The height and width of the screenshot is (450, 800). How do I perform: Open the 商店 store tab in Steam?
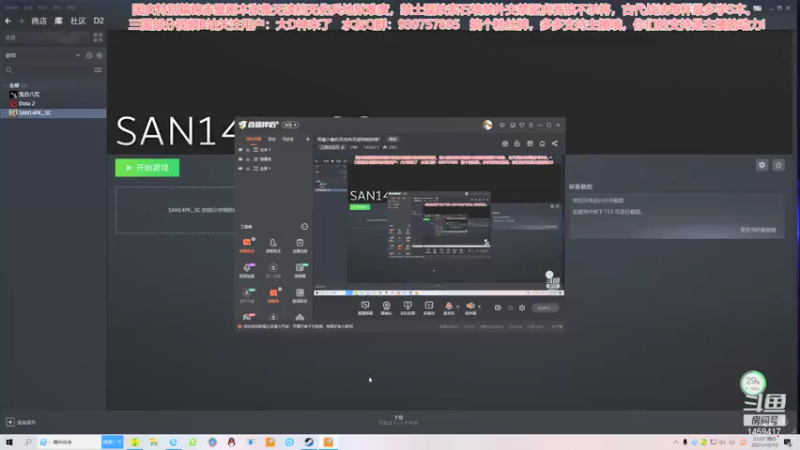(x=39, y=21)
